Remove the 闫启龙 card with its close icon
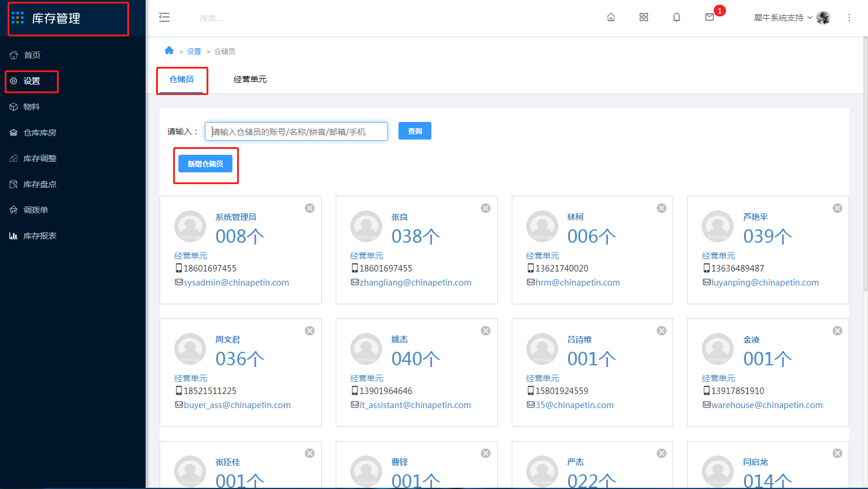 coord(837,453)
